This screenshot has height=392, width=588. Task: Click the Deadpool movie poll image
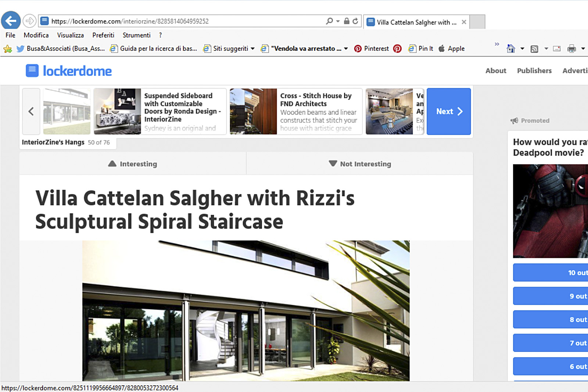click(x=551, y=211)
